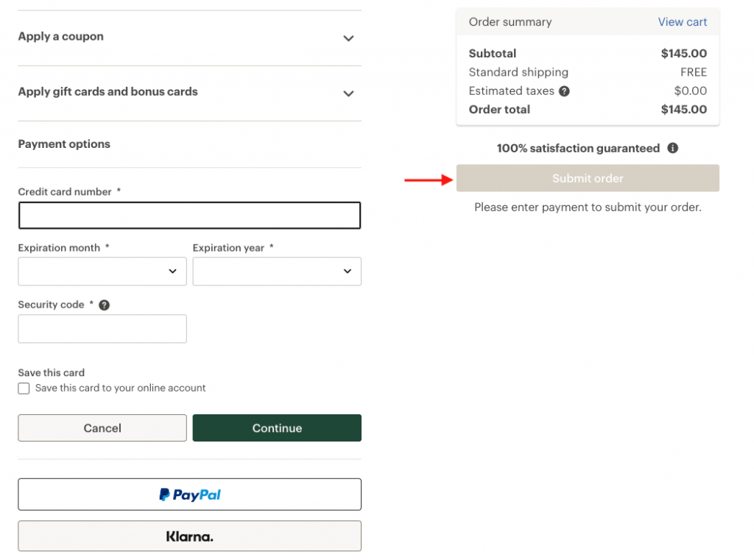Open the View cart link

coord(682,22)
